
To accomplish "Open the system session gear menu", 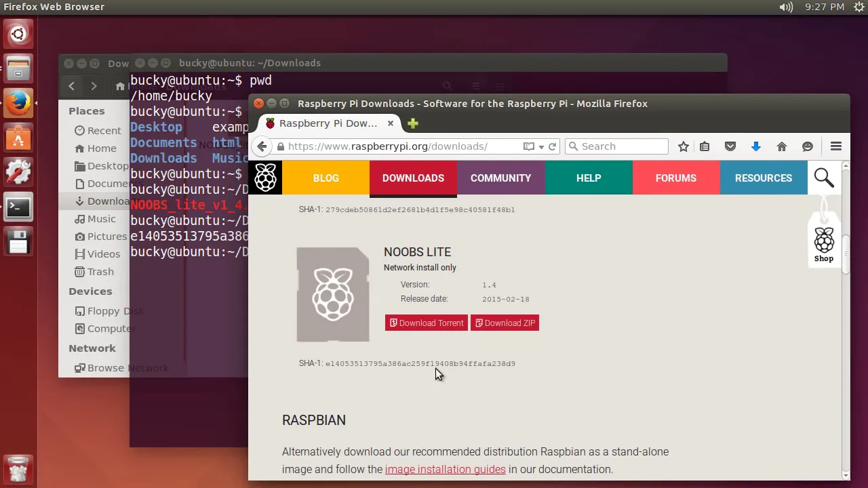I will pos(859,7).
